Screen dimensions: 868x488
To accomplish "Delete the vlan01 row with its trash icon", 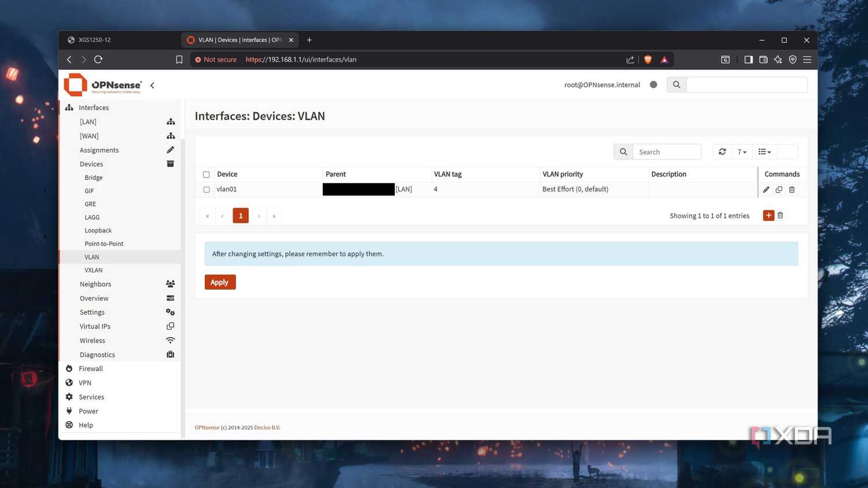I will point(792,190).
